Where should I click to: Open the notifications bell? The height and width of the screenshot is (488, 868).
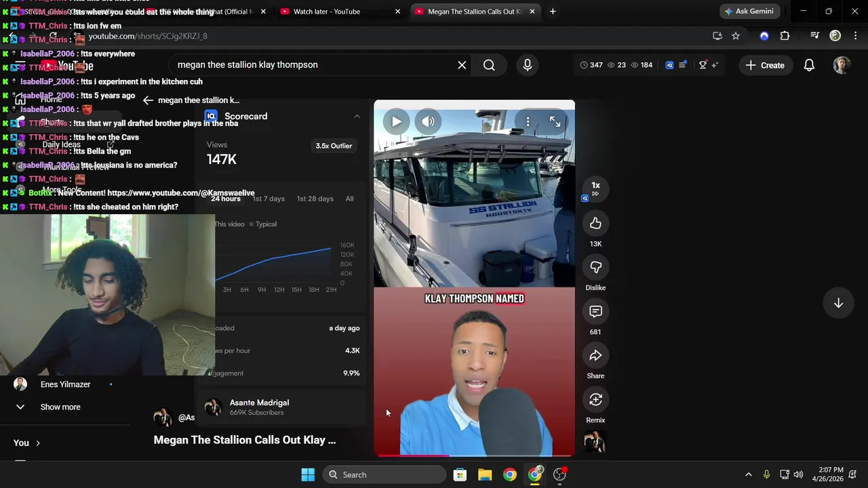coord(809,65)
